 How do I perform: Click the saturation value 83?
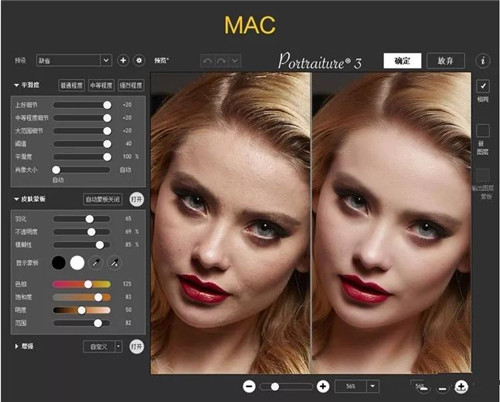tap(128, 297)
